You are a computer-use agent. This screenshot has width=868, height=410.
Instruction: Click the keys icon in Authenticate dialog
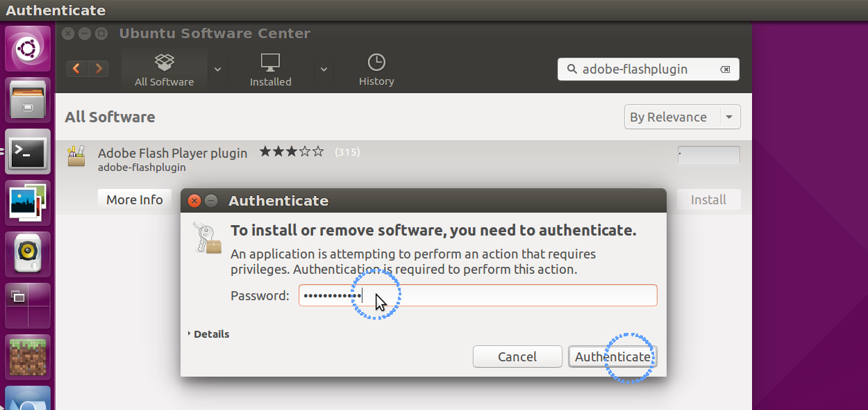pos(206,238)
